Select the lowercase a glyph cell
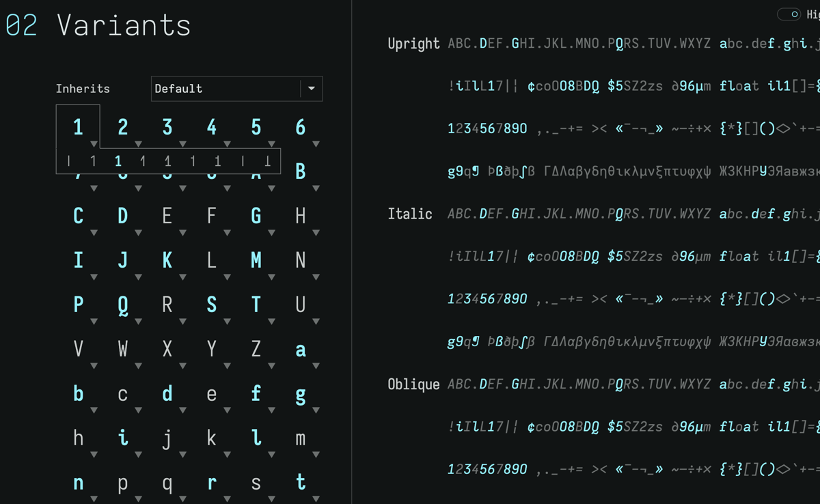The height and width of the screenshot is (504, 820). [x=300, y=350]
